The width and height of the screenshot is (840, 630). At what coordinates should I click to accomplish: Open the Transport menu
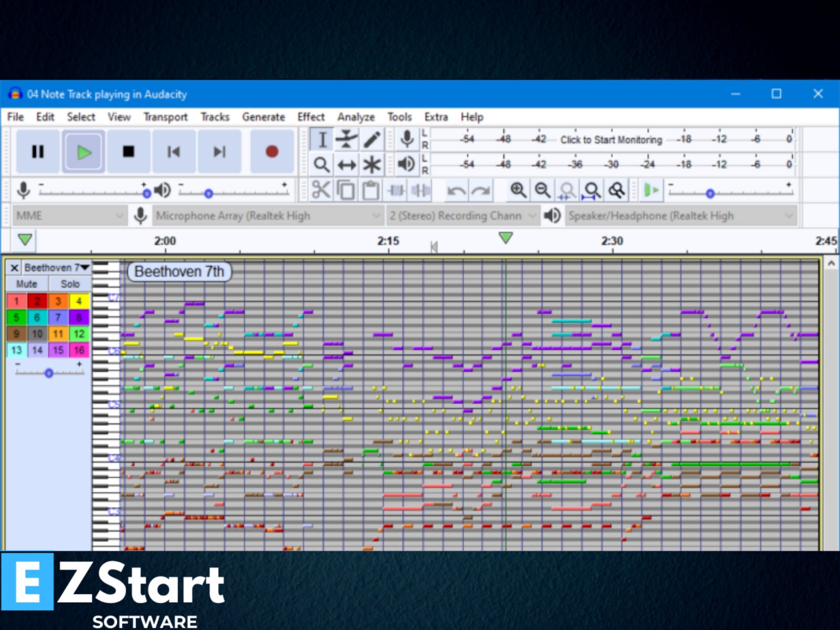pyautogui.click(x=165, y=117)
